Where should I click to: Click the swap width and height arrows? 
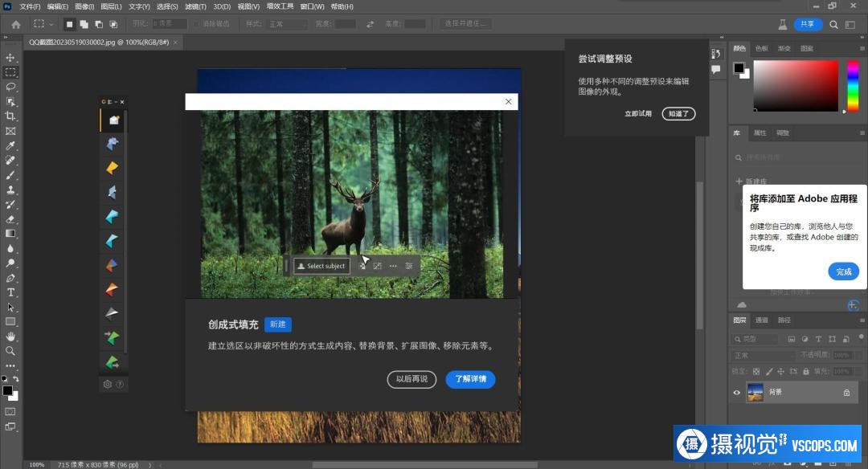pos(370,24)
